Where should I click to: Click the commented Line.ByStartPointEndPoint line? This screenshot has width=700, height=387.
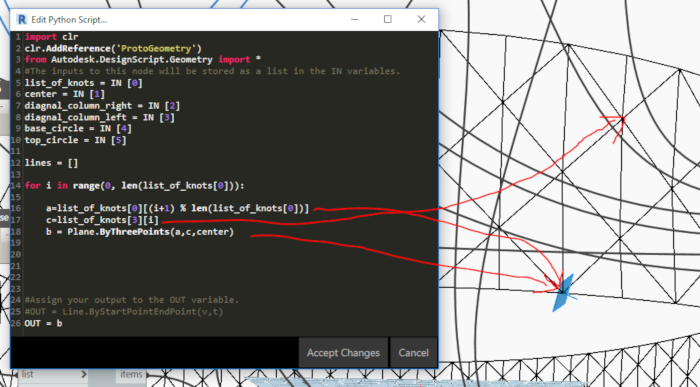124,312
